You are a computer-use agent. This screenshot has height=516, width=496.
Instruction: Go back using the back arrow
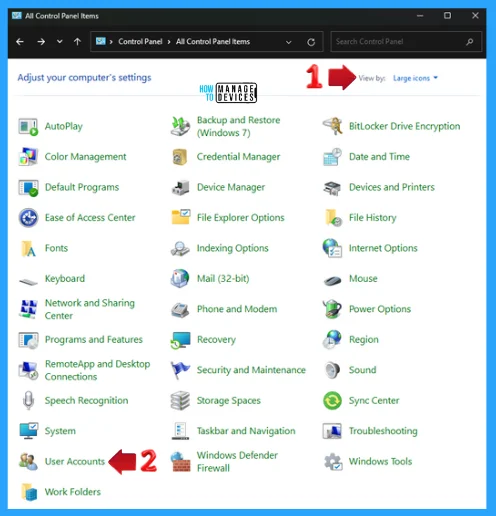20,42
